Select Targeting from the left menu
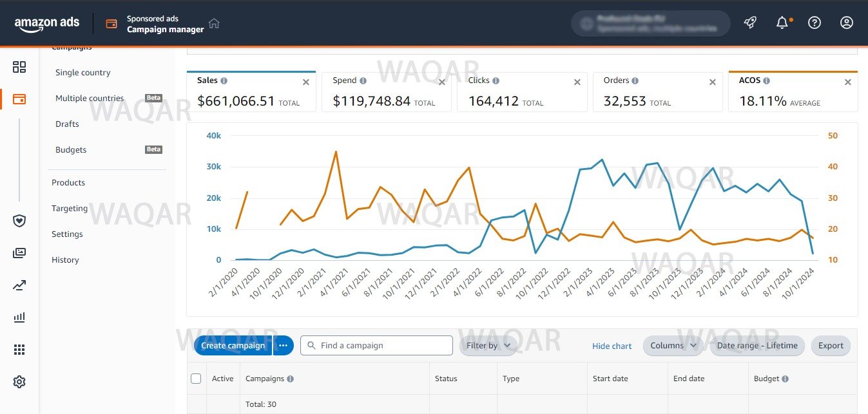Image resolution: width=868 pixels, height=414 pixels. [x=70, y=209]
